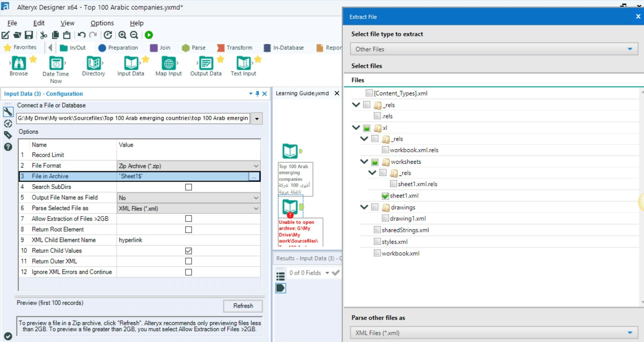644x342 pixels.
Task: Select the Text Input tool
Action: (243, 63)
